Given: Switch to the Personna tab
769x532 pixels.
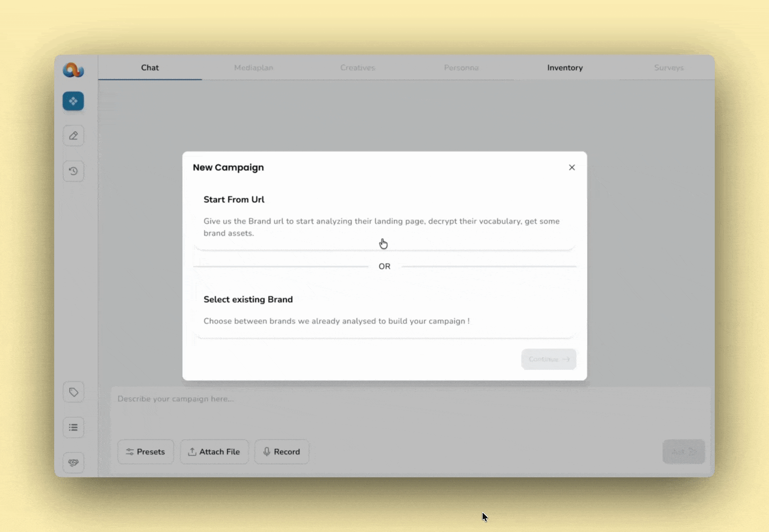Looking at the screenshot, I should click(x=461, y=67).
